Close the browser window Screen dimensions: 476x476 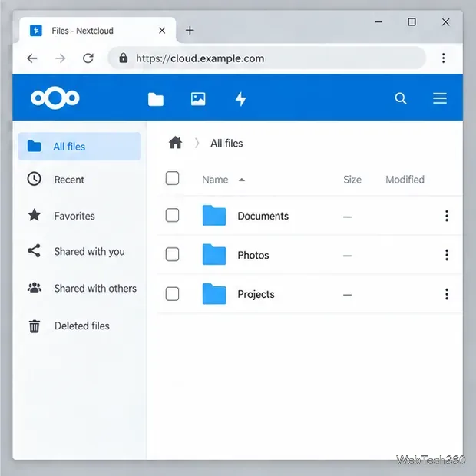tap(445, 21)
